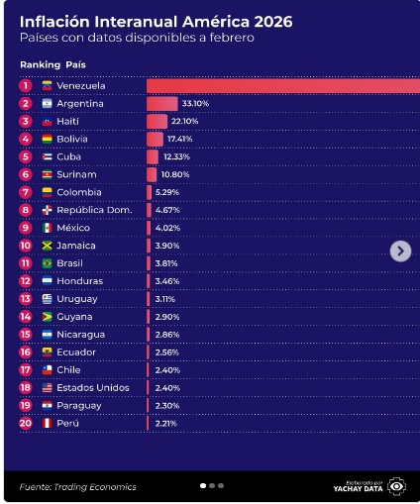Click the next slide arrow button
The height and width of the screenshot is (504, 420).
pos(400,252)
